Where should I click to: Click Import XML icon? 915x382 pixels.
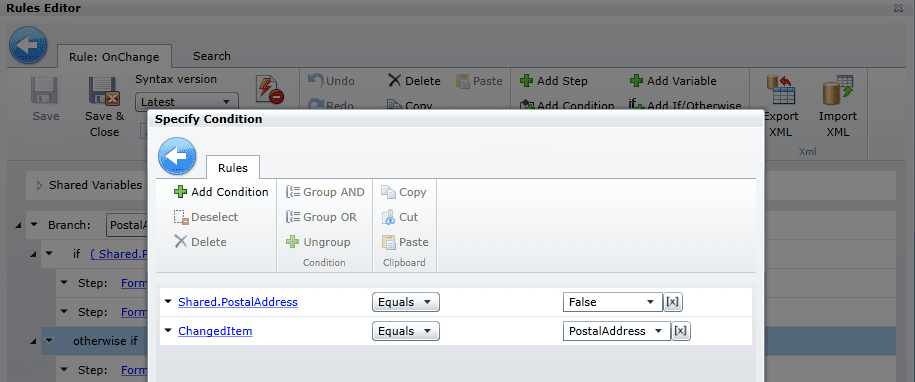[x=837, y=92]
